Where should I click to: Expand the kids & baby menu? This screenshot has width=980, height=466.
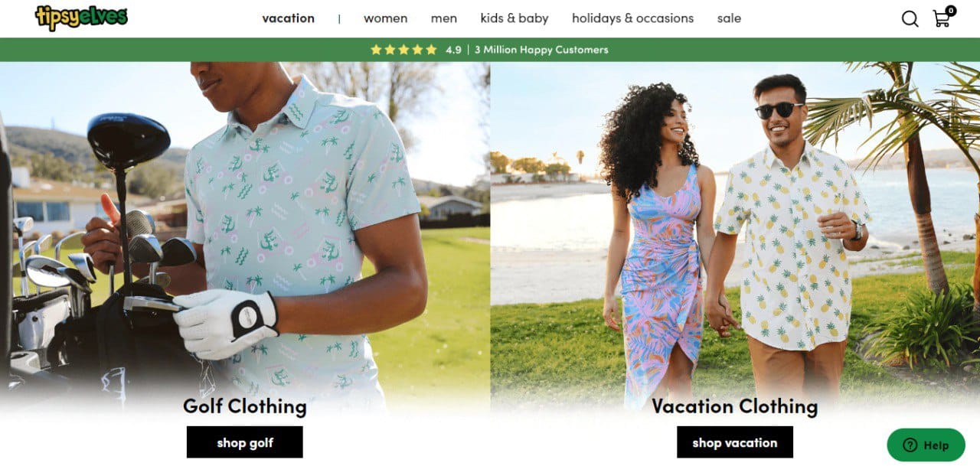pyautogui.click(x=514, y=18)
